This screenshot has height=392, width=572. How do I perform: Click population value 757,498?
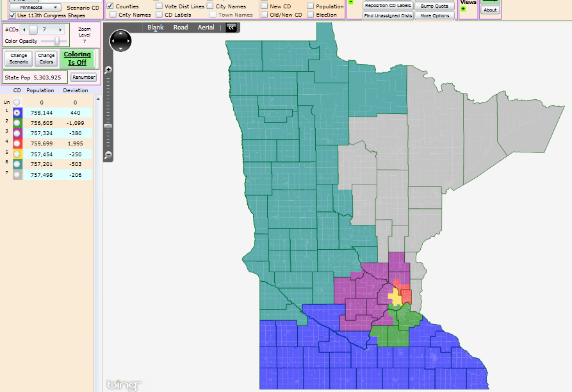[x=42, y=175]
